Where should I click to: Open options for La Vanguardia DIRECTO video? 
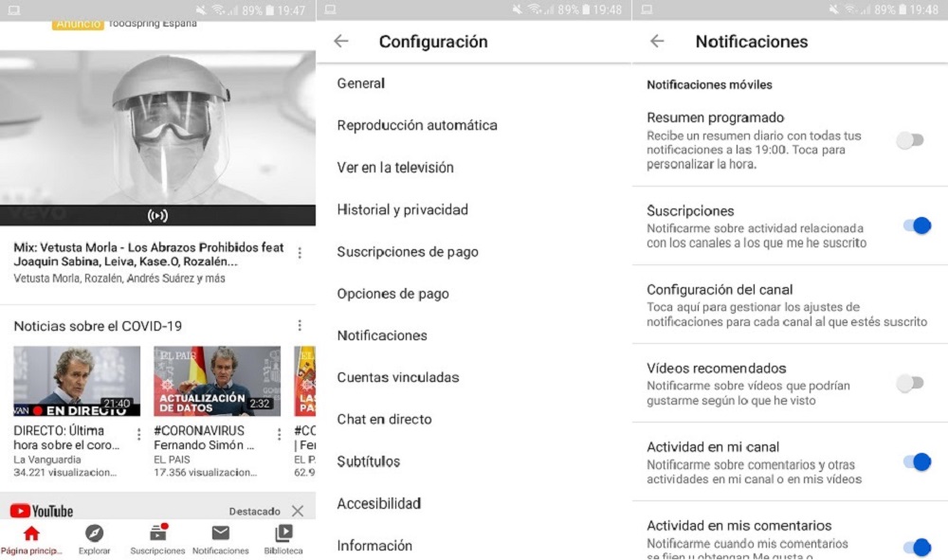pos(139,434)
